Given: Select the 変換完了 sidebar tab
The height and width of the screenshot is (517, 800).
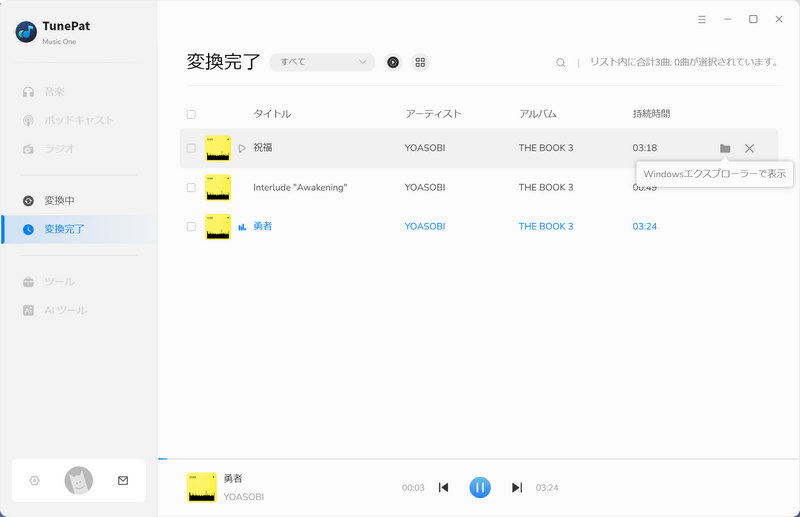Looking at the screenshot, I should (80, 229).
